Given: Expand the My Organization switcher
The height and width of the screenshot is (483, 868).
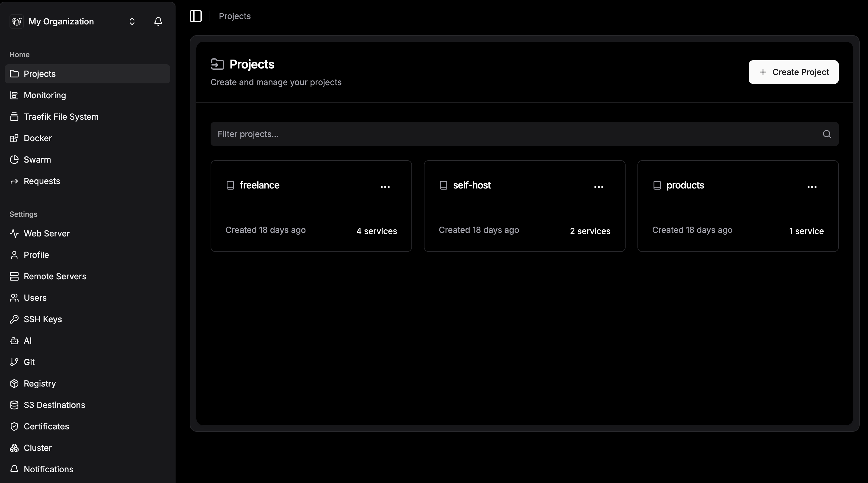Looking at the screenshot, I should click(x=132, y=21).
